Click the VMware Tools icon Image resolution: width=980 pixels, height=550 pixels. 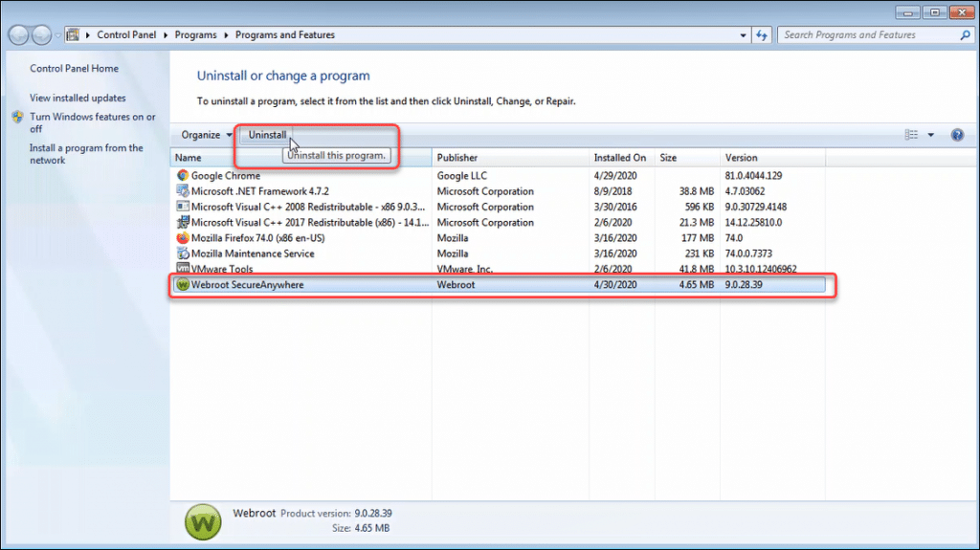coord(183,268)
